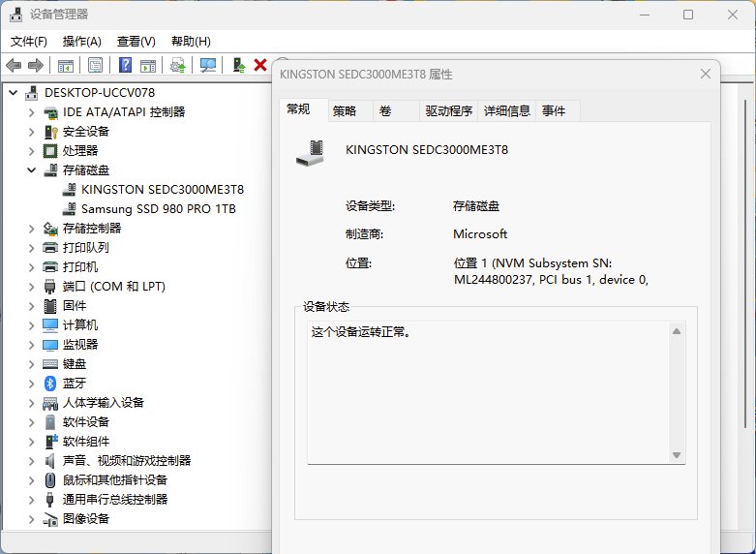Open the 操作(A) menu
The image size is (756, 554).
click(x=82, y=42)
